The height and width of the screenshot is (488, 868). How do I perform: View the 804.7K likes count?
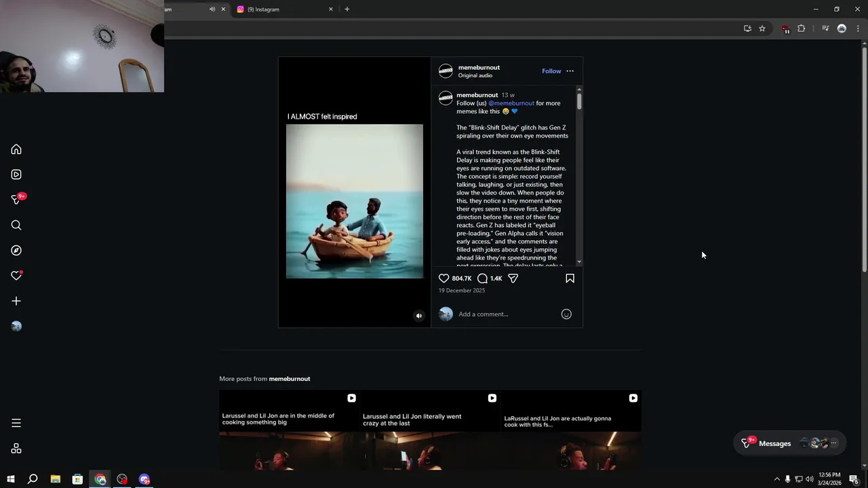(462, 279)
